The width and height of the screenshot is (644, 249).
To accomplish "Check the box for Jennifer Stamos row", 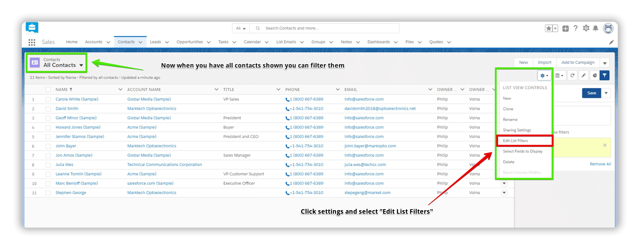I will point(48,137).
